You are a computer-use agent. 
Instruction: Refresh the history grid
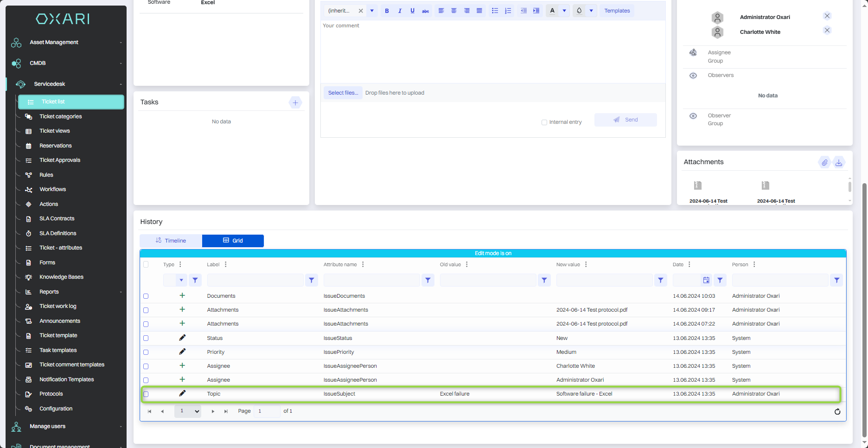(x=837, y=411)
